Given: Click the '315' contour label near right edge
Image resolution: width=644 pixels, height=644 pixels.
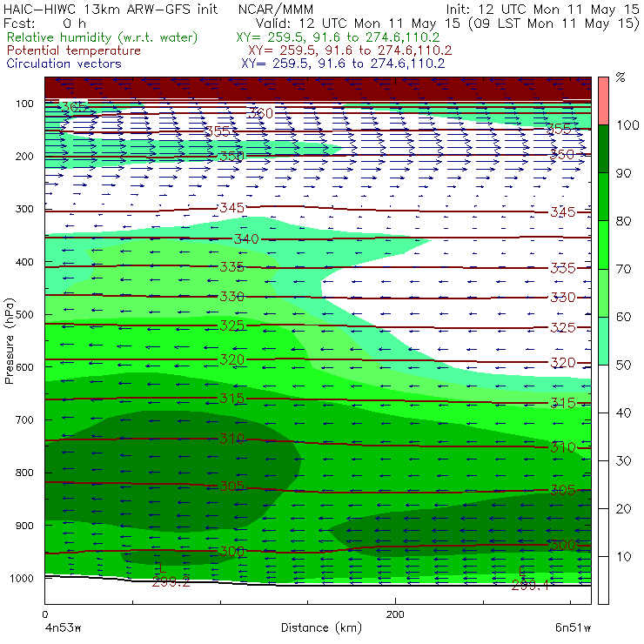Looking at the screenshot, I should [563, 403].
